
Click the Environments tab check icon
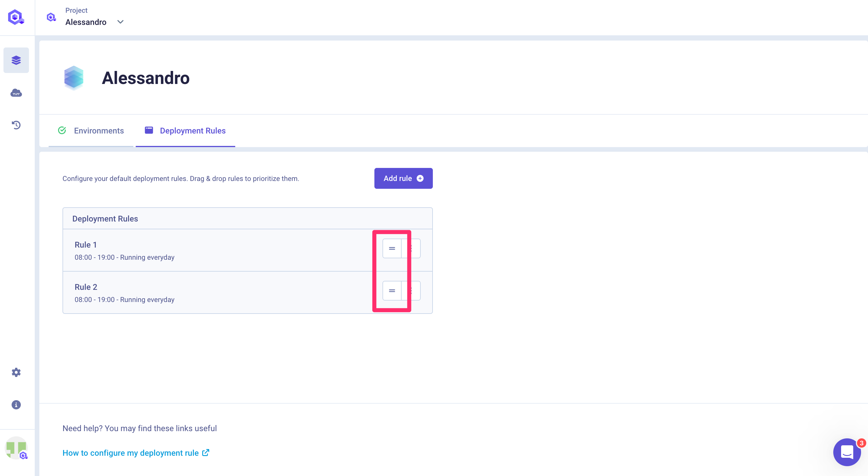coord(62,131)
